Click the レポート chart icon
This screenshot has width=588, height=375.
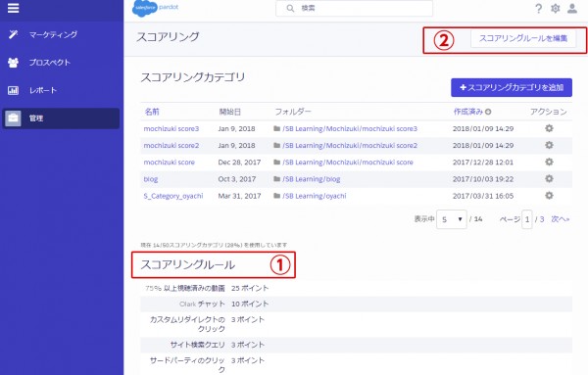coord(13,90)
